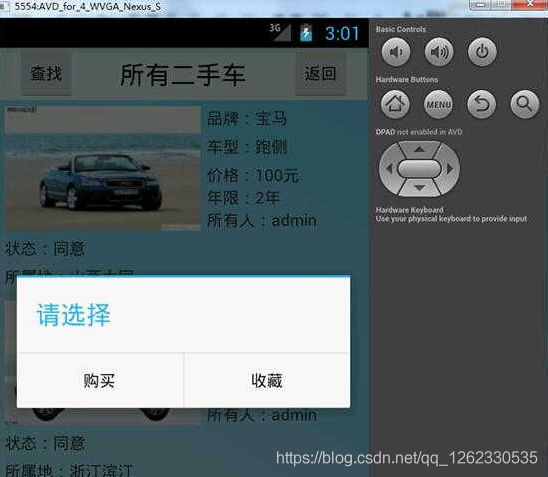The image size is (548, 477).
Task: Tap the Back arrow hardware button
Action: 482,104
